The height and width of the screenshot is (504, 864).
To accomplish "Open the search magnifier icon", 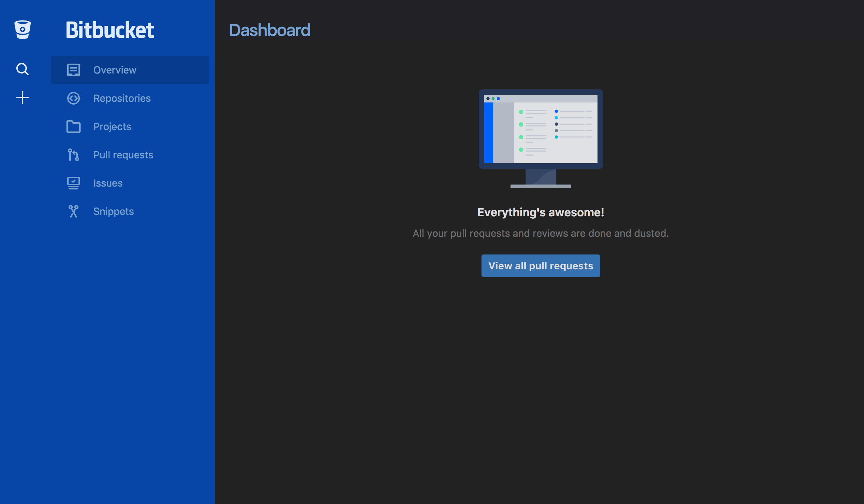I will coord(22,69).
